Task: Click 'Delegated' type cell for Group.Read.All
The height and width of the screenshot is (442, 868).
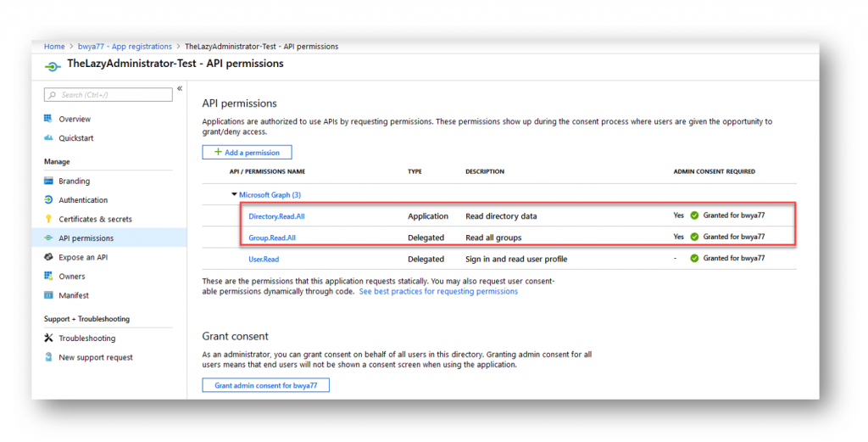Action: pyautogui.click(x=426, y=238)
